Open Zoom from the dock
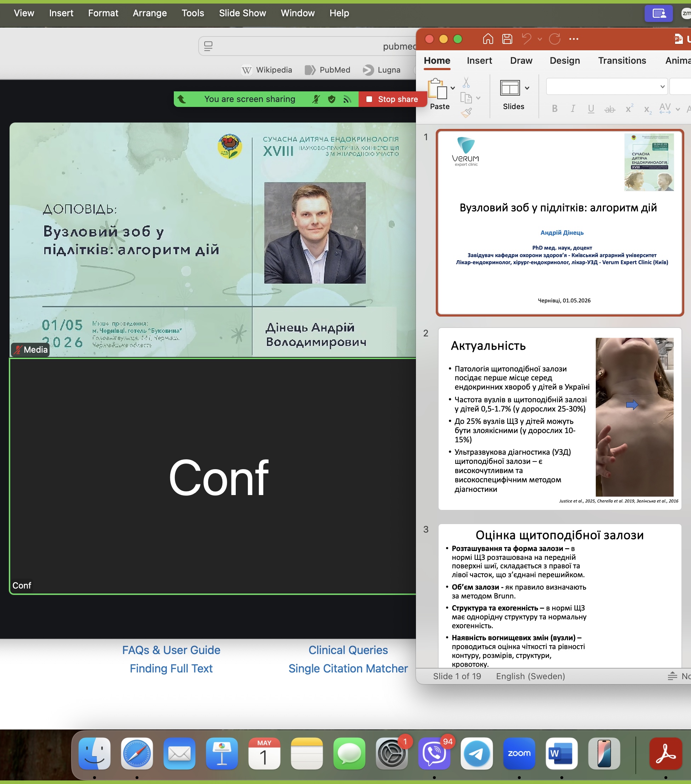The image size is (691, 784). 519,753
